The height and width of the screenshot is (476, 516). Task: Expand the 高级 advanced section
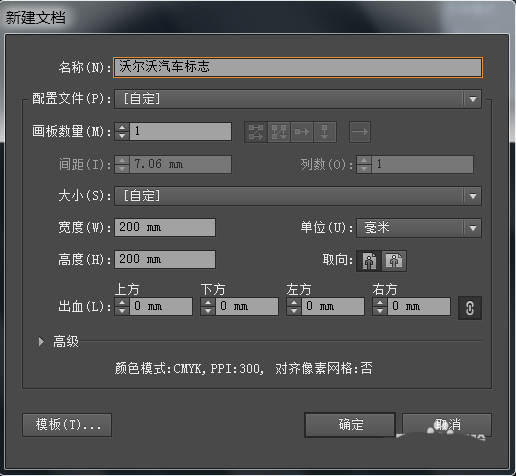pyautogui.click(x=41, y=341)
